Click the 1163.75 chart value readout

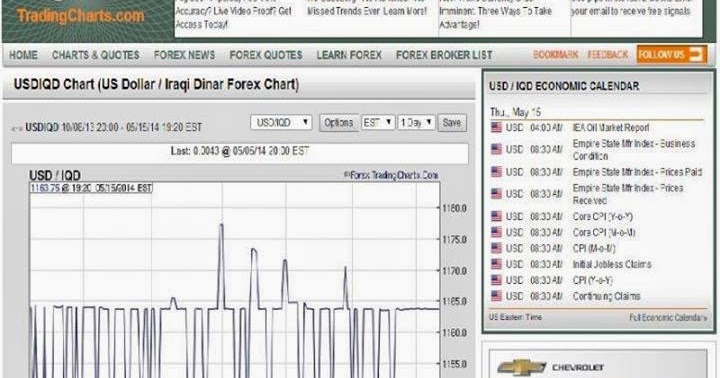(91, 188)
